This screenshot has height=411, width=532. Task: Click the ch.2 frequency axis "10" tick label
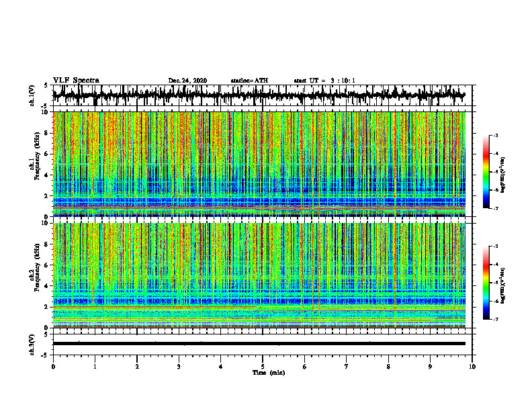[x=46, y=223]
